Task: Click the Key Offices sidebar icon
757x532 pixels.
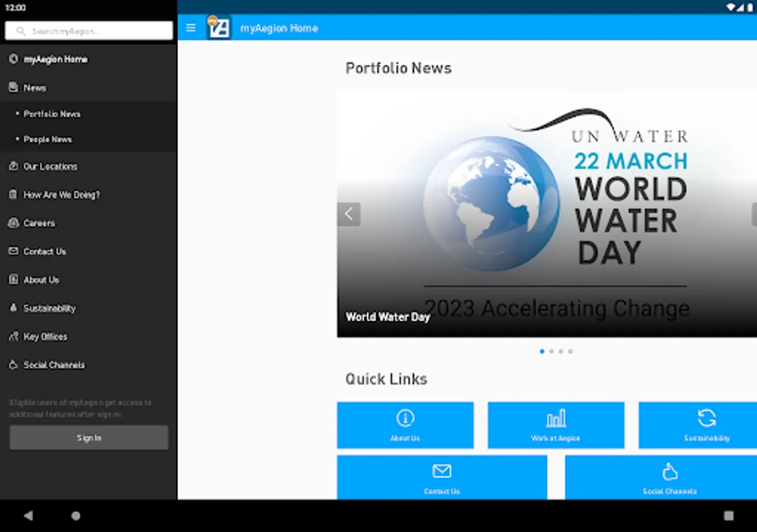Action: coord(14,336)
